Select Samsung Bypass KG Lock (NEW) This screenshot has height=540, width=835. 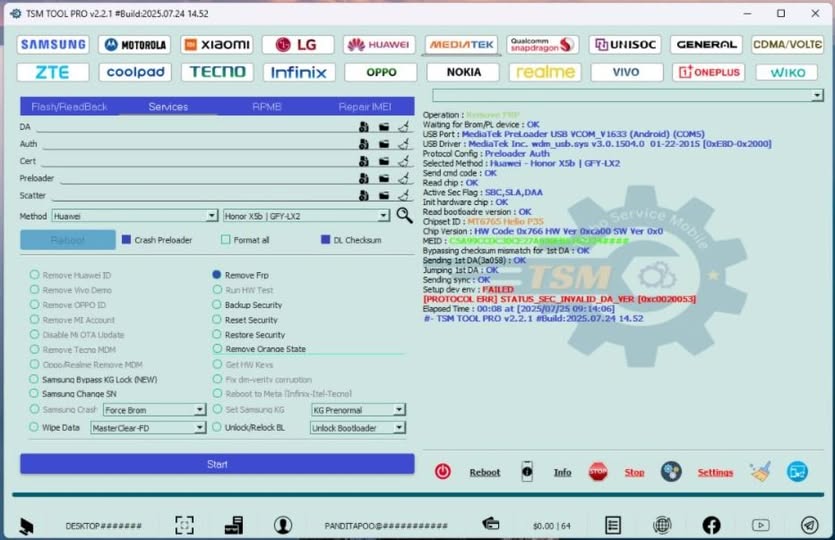point(34,379)
